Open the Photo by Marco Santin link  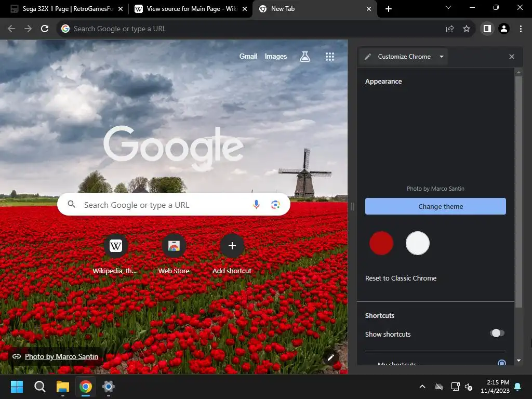[x=61, y=356]
